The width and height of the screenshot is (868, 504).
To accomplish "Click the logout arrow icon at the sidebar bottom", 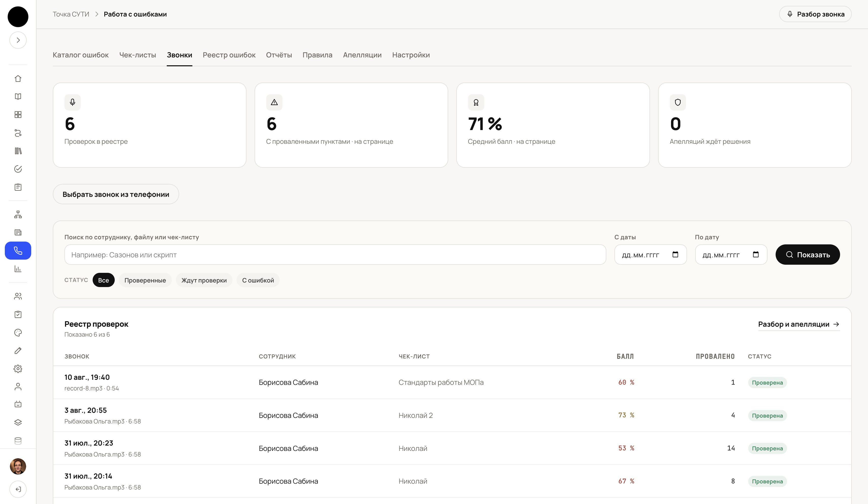I will coord(18,489).
